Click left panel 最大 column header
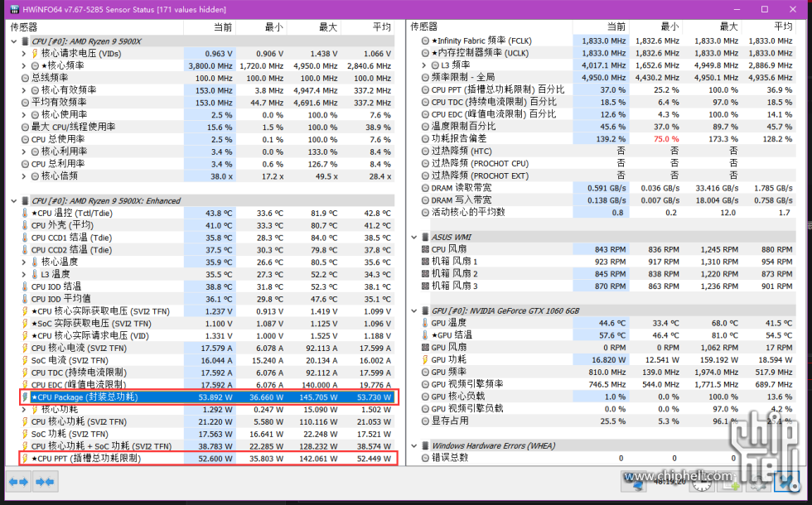Image resolution: width=812 pixels, height=505 pixels. (314, 27)
